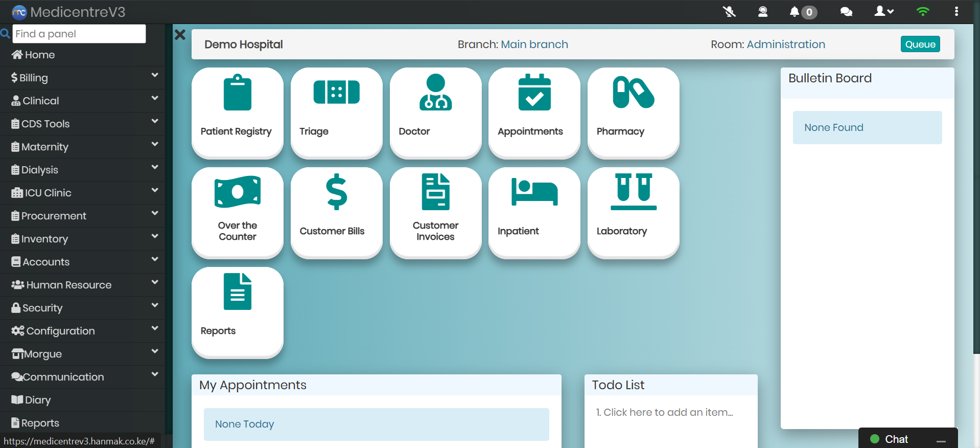
Task: Open the Patient Registry tile
Action: 237,113
